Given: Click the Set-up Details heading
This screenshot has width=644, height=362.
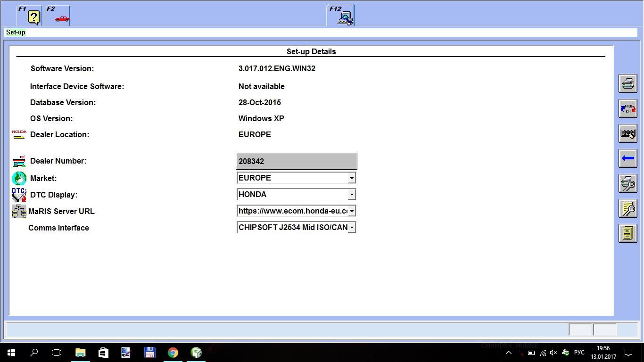Looking at the screenshot, I should tap(311, 51).
